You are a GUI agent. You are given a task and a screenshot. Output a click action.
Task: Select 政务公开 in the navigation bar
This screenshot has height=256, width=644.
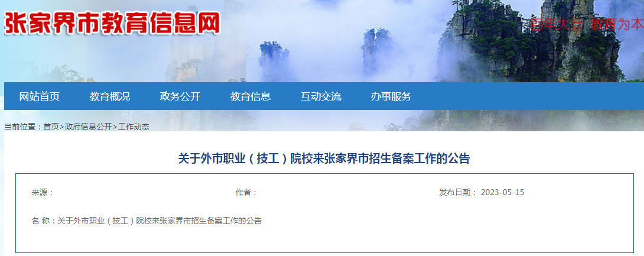pos(180,96)
